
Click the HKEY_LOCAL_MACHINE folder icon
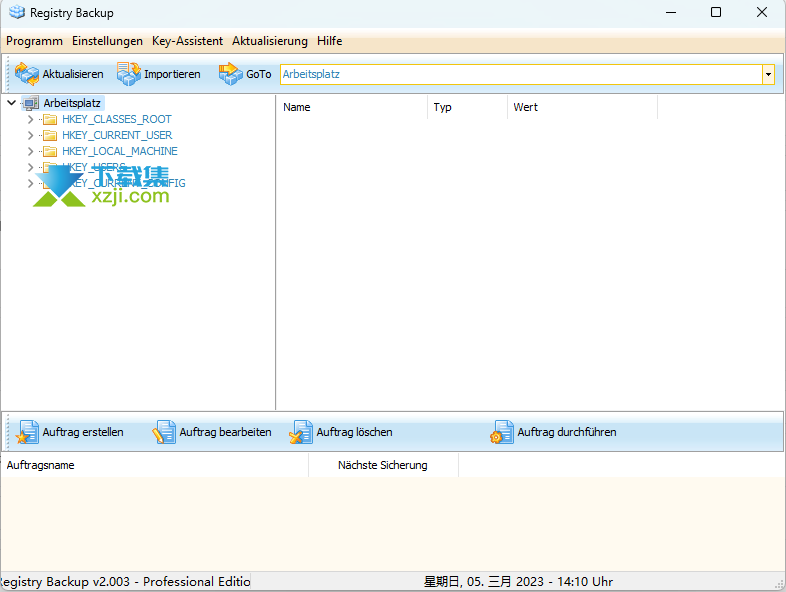coord(50,151)
